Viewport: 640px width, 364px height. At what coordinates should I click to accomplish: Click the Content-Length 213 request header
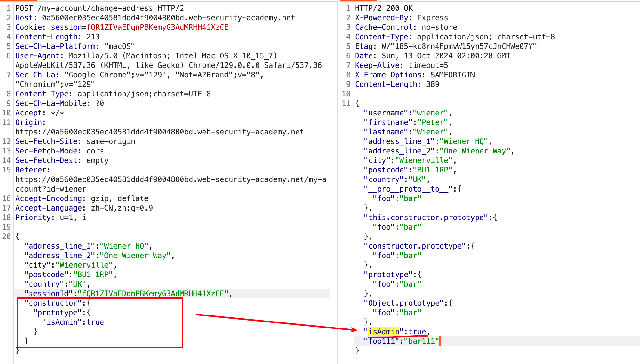pos(57,37)
